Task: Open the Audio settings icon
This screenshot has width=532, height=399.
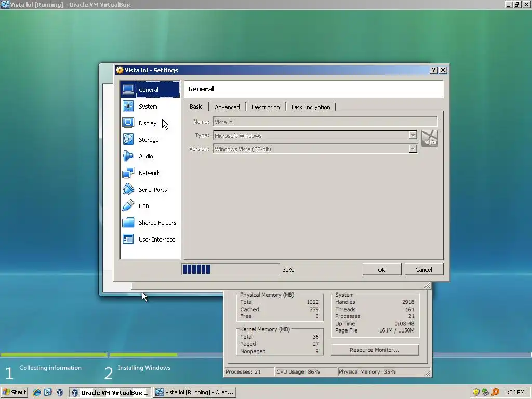Action: point(128,156)
